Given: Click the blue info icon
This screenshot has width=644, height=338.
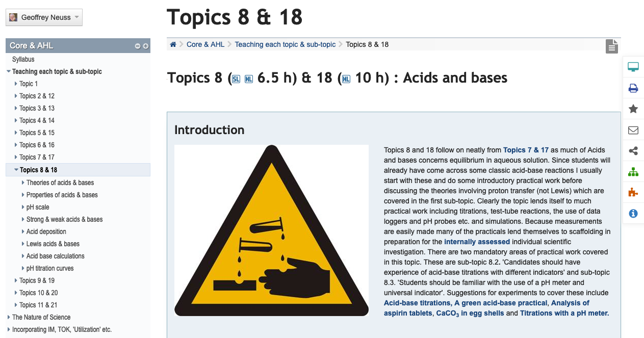Looking at the screenshot, I should pyautogui.click(x=633, y=214).
